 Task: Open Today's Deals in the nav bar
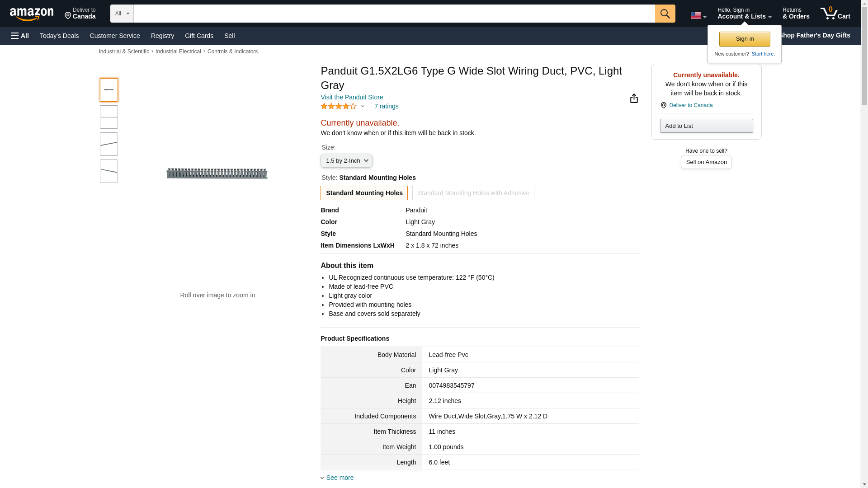click(59, 36)
